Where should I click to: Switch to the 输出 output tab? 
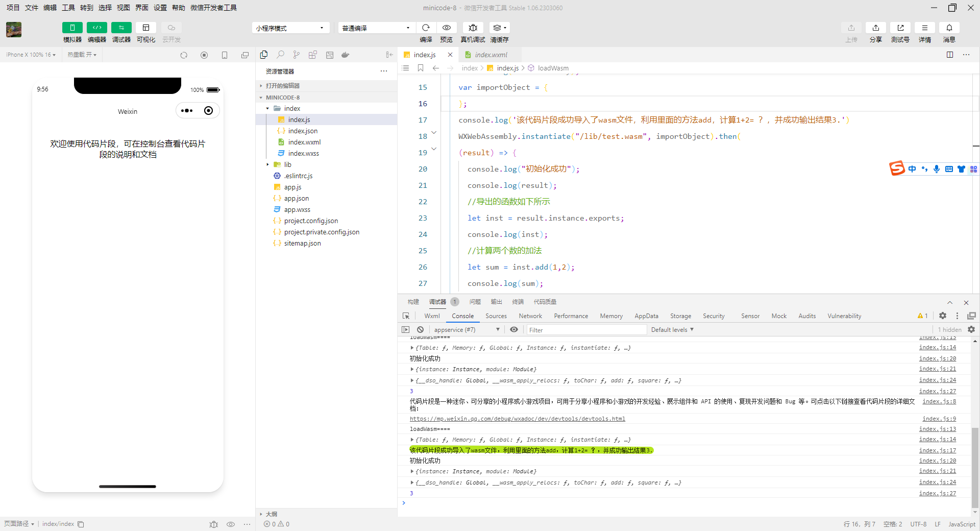point(497,302)
